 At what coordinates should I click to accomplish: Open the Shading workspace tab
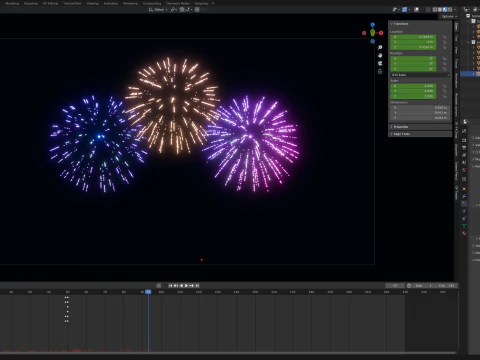point(93,3)
